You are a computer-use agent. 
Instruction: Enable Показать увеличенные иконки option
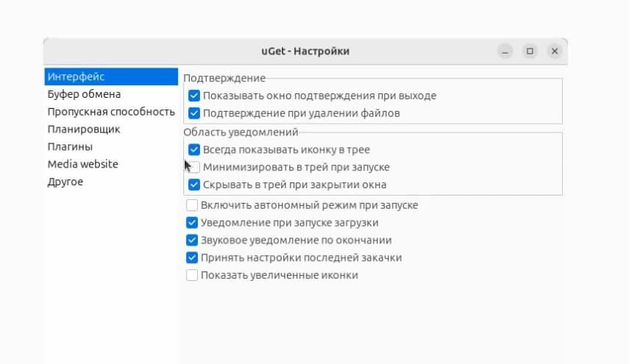point(192,276)
